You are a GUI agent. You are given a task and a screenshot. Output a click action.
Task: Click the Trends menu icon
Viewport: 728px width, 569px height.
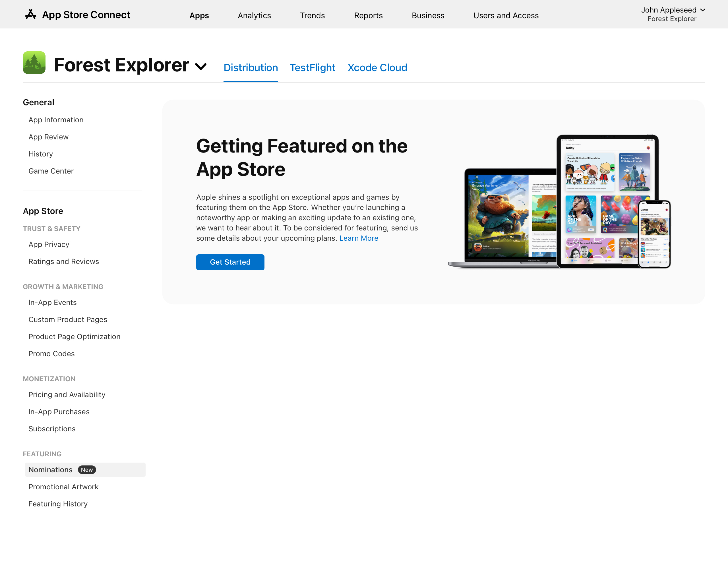pos(313,15)
